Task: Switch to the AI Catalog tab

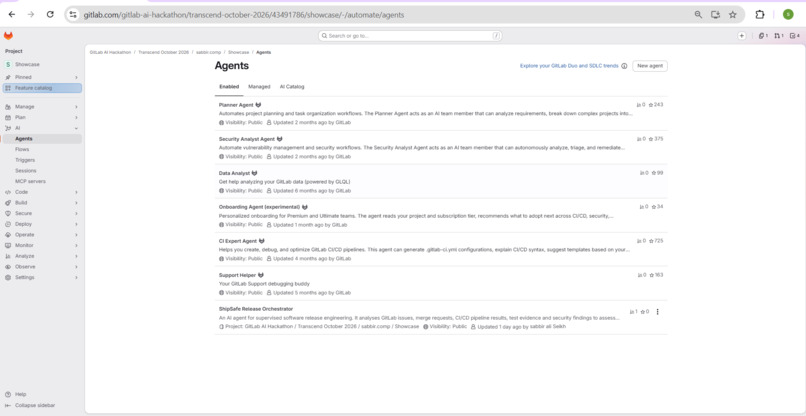Action: [x=292, y=87]
